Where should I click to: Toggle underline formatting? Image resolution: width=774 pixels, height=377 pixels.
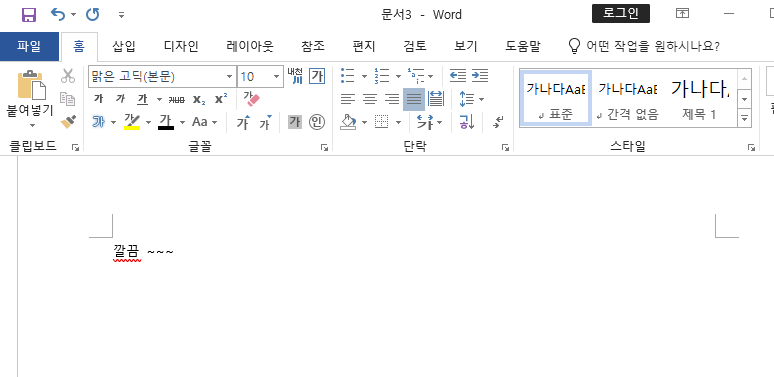(143, 99)
